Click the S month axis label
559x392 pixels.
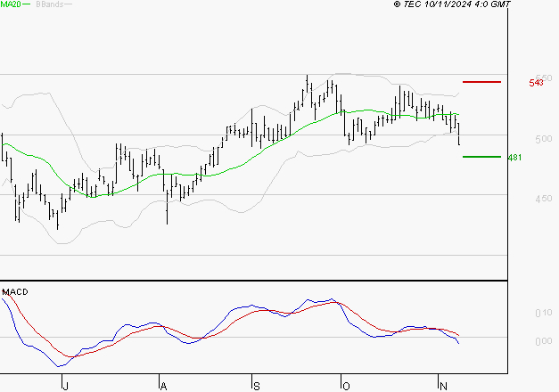[257, 386]
